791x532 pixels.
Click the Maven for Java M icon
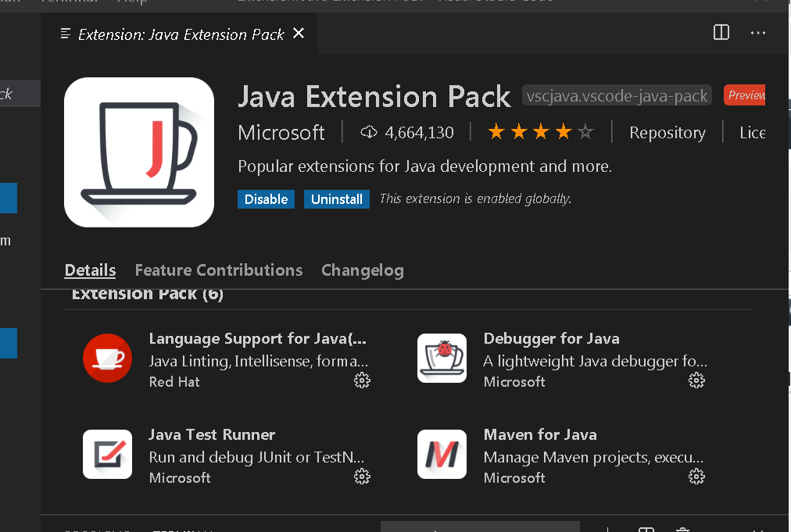[442, 455]
